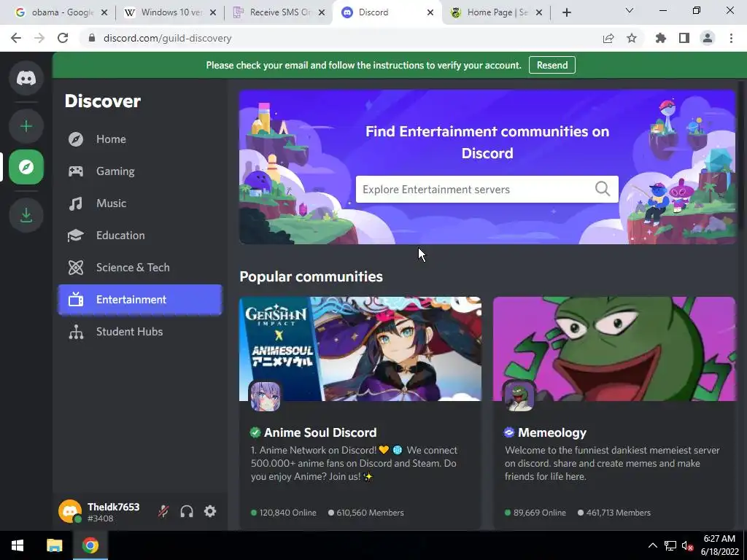Click the Memeology server title
This screenshot has height=560, width=747.
tap(552, 432)
